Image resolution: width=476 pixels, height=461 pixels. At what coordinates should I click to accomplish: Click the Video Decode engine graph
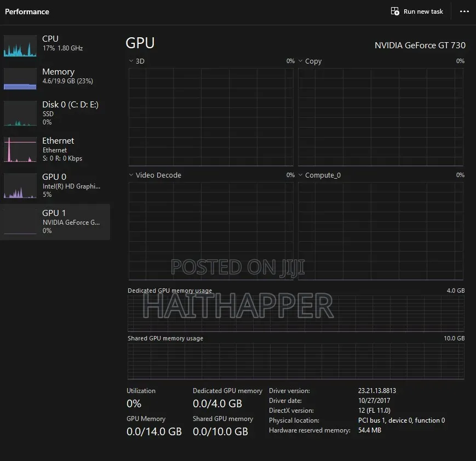(x=211, y=231)
